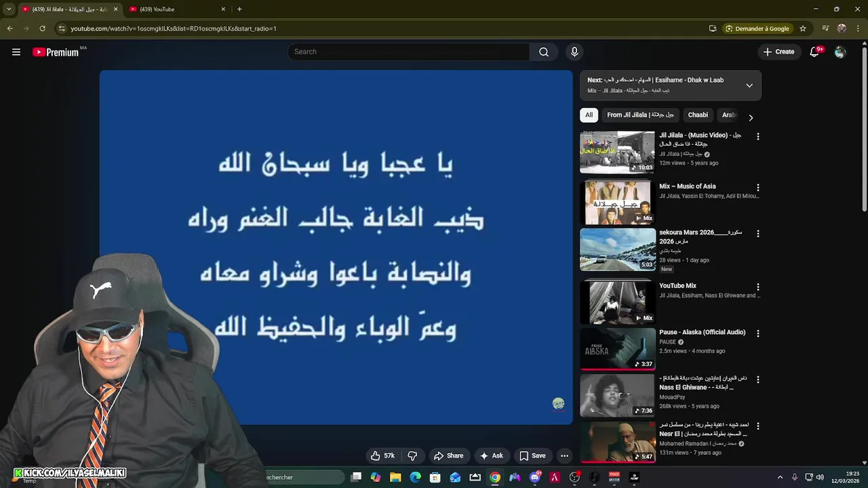Viewport: 868px width, 488px height.
Task: Click the Ask button
Action: coord(491,456)
